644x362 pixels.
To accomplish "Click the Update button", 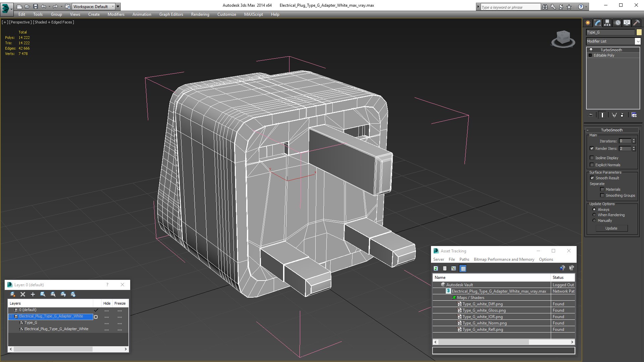I will click(611, 228).
